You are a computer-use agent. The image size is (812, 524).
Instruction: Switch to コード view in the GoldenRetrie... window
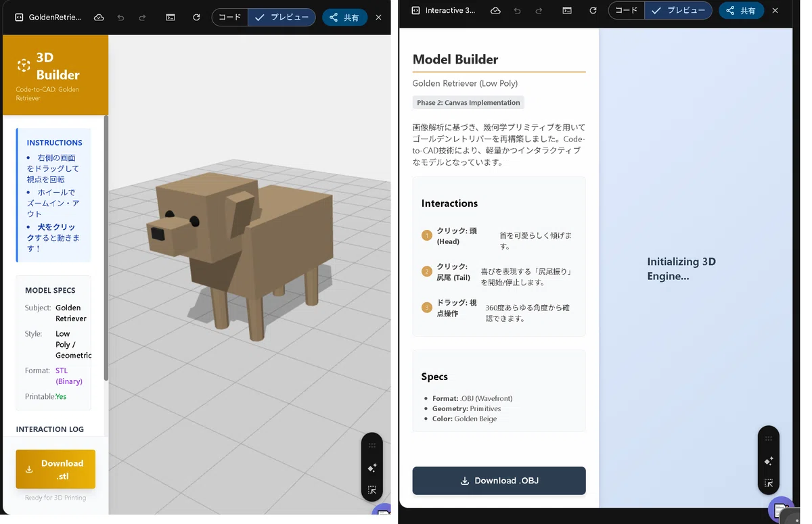(230, 18)
